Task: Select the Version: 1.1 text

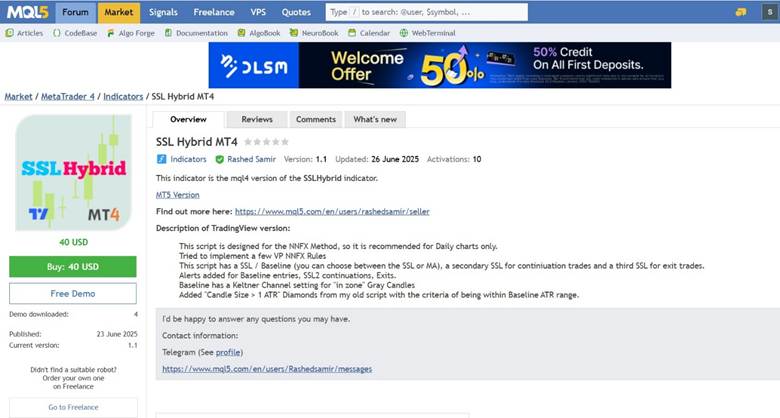Action: 305,159
